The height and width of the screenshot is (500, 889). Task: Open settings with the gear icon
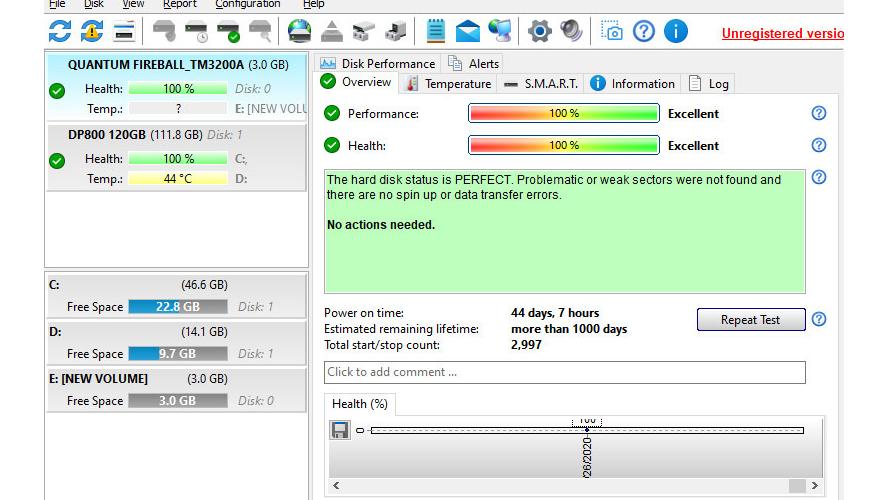coord(539,31)
